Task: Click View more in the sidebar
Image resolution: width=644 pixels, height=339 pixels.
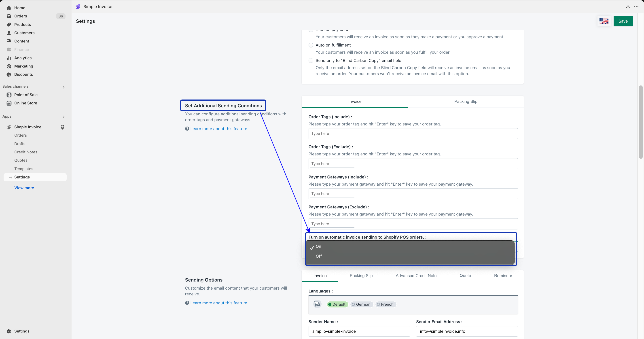Action: tap(24, 188)
